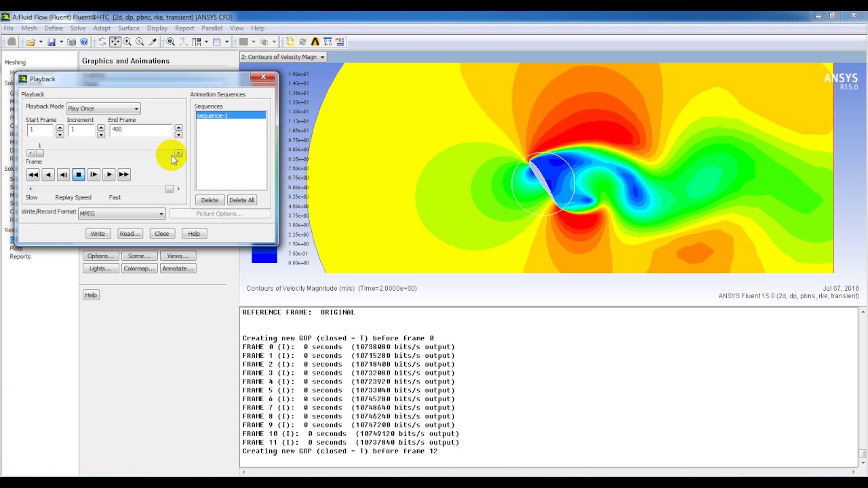Step back one animation frame
Image resolution: width=868 pixels, height=488 pixels.
click(x=63, y=175)
